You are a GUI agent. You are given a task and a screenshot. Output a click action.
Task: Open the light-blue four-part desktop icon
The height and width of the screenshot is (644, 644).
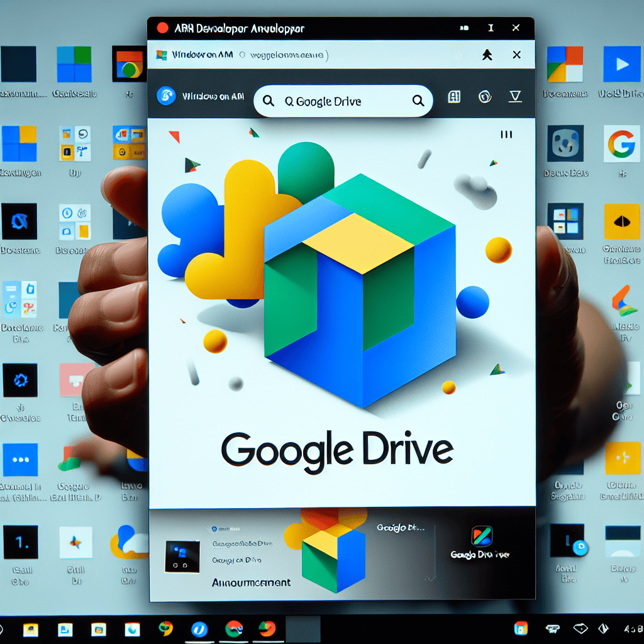[19, 299]
